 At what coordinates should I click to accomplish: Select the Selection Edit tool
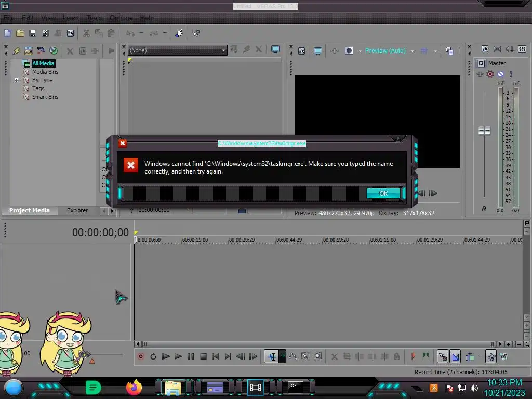click(305, 356)
